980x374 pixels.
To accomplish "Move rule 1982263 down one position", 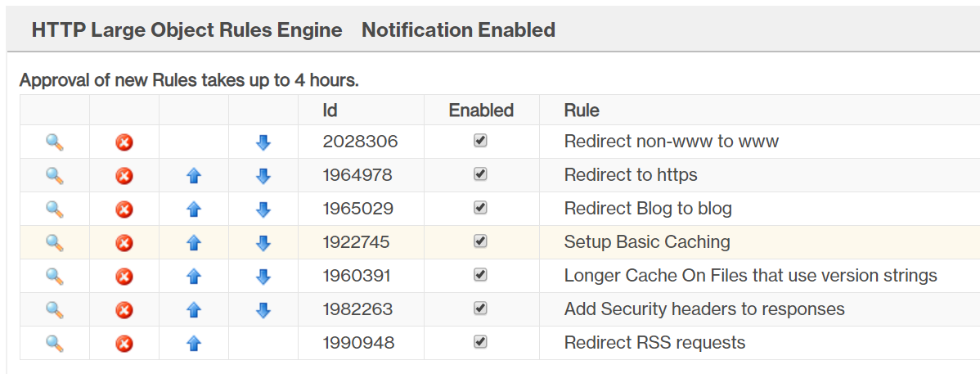I will pos(263,310).
